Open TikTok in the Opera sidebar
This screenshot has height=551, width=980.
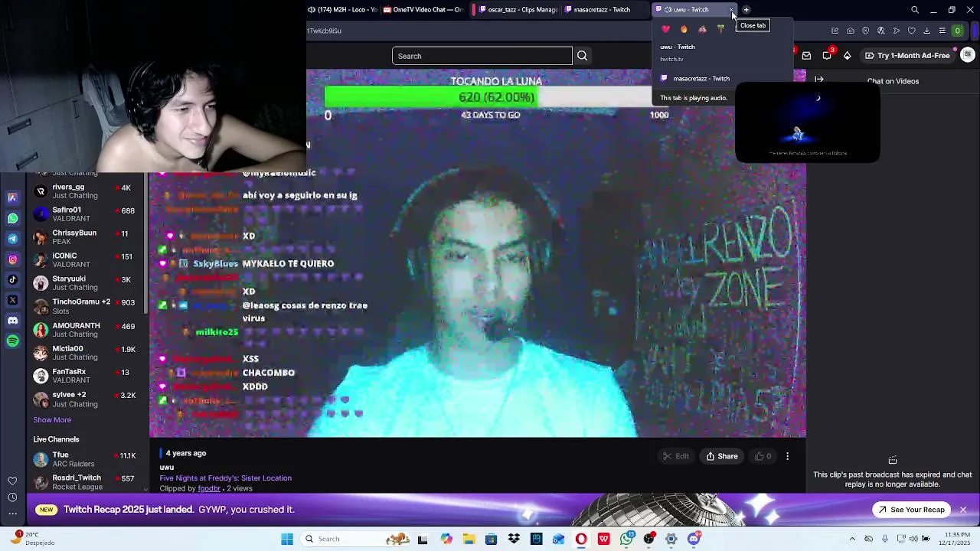click(13, 280)
